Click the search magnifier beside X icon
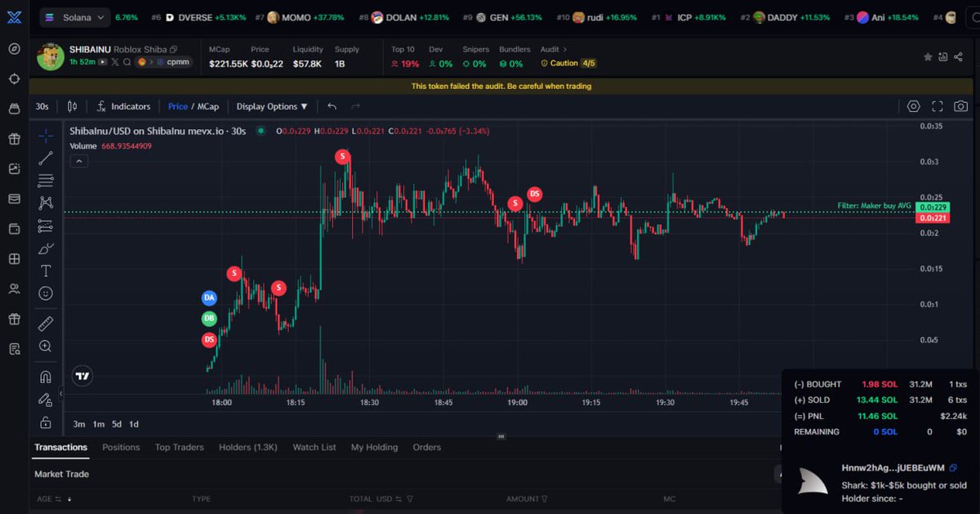Viewport: 980px width, 514px height. point(127,62)
